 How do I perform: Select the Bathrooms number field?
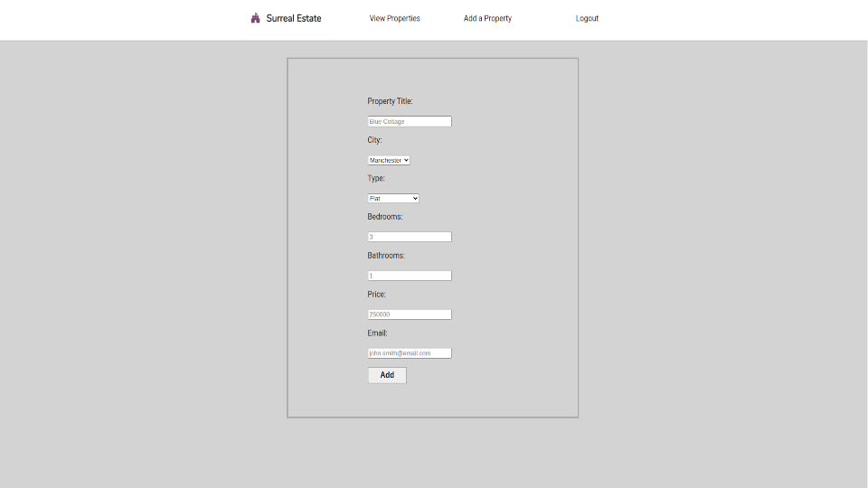410,276
